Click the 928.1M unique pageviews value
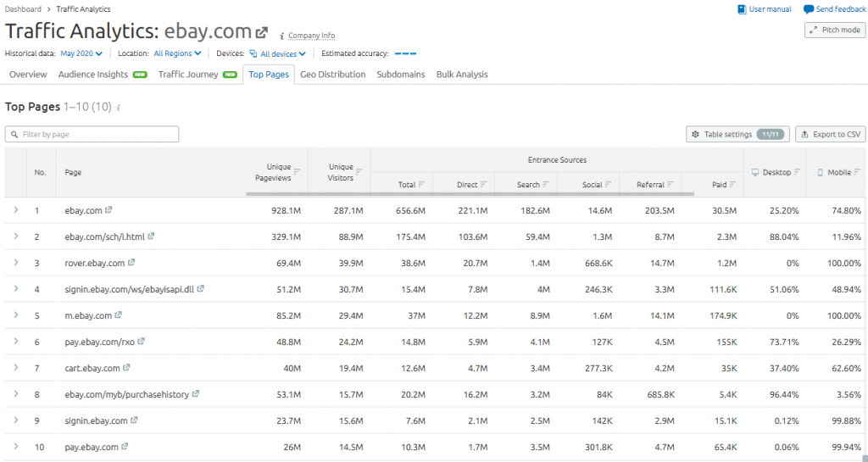This screenshot has height=462, width=868. point(288,211)
